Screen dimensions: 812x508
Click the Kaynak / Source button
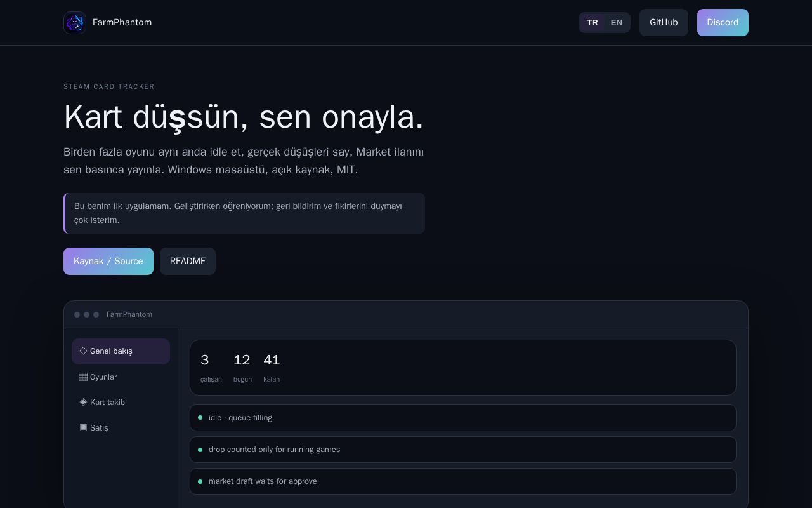point(108,262)
